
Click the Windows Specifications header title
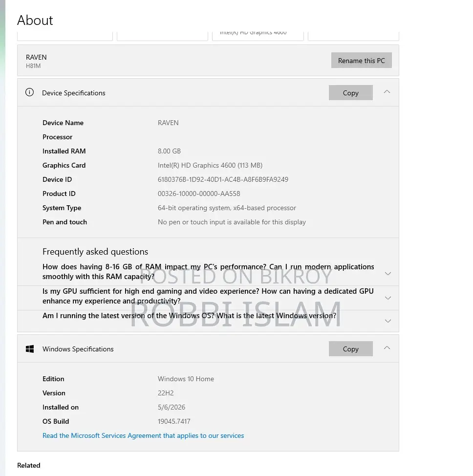[x=78, y=349]
